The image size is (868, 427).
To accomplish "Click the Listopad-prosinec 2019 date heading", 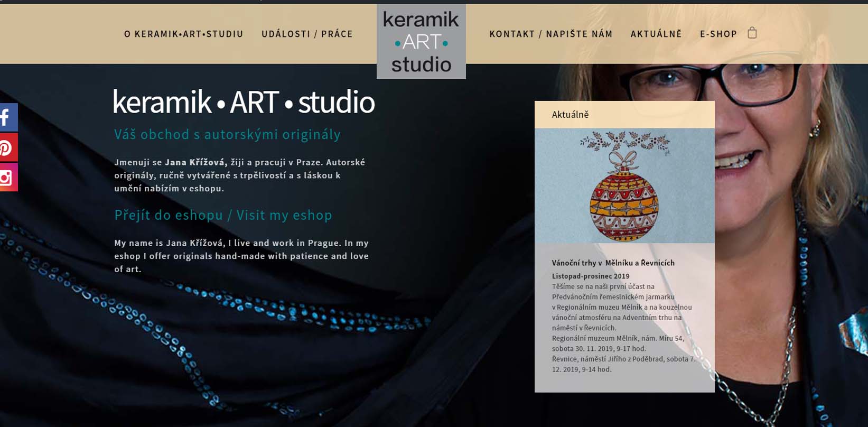I will point(591,276).
